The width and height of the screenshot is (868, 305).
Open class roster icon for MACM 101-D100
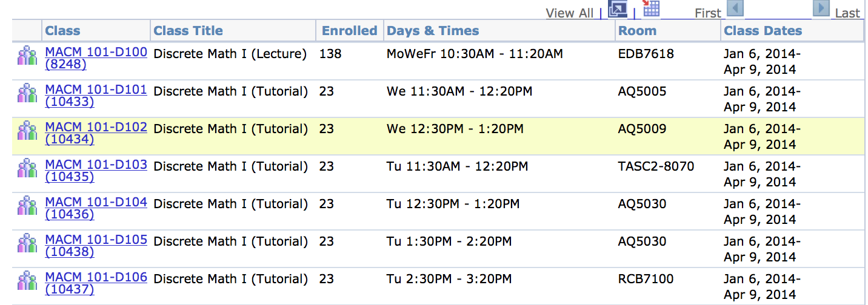[27, 56]
